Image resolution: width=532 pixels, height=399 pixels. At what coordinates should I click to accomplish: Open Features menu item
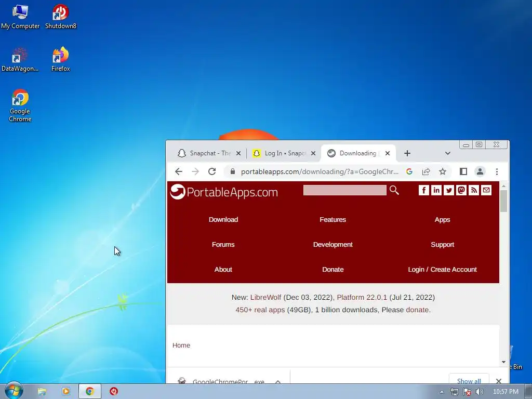tap(333, 220)
